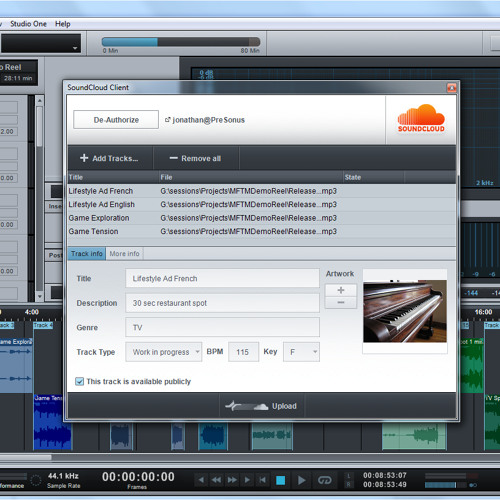Select the Game Tension row
500x500 pixels.
coord(261,231)
